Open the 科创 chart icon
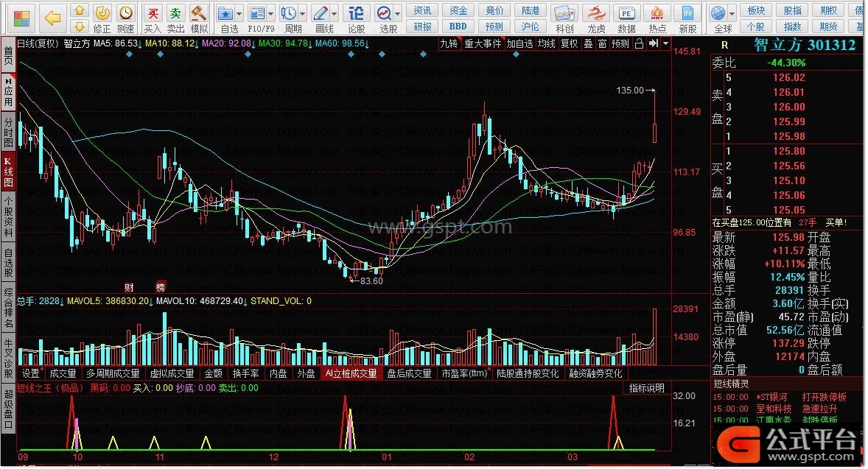 [564, 13]
